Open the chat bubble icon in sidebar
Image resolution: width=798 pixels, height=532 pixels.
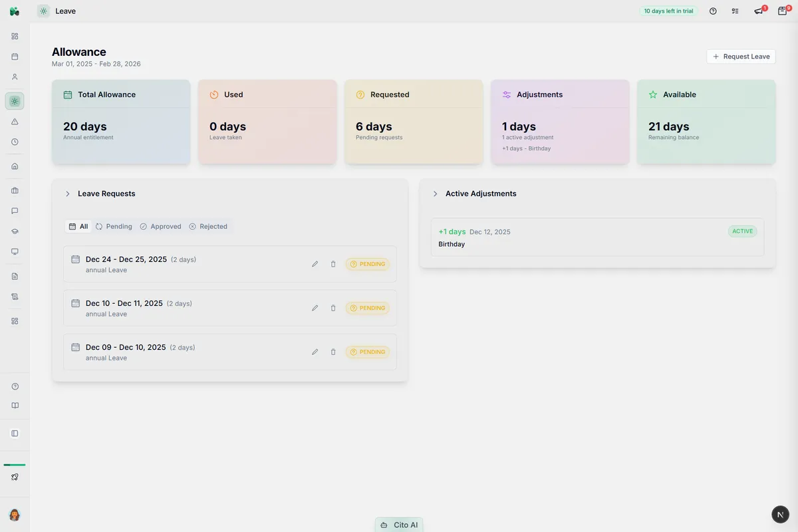pos(15,211)
